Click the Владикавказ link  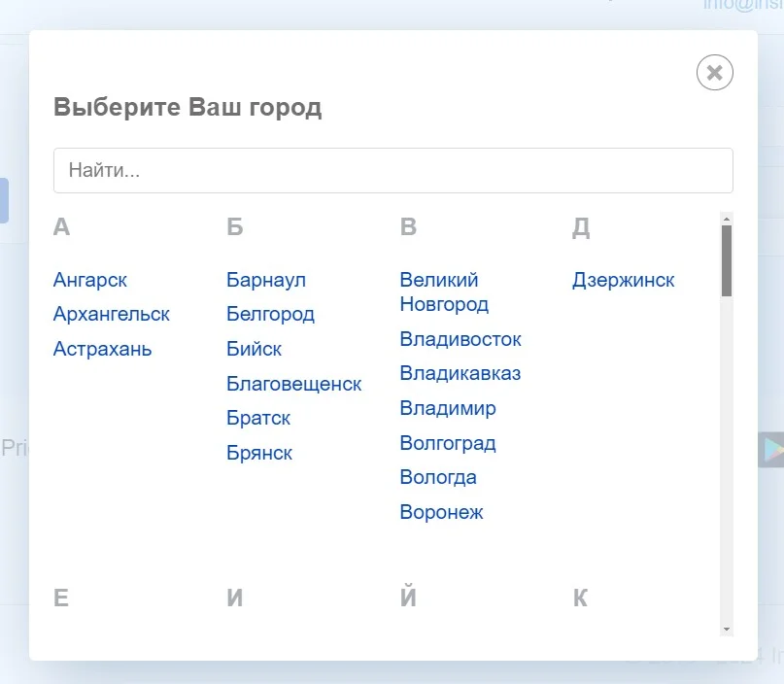pyautogui.click(x=460, y=373)
